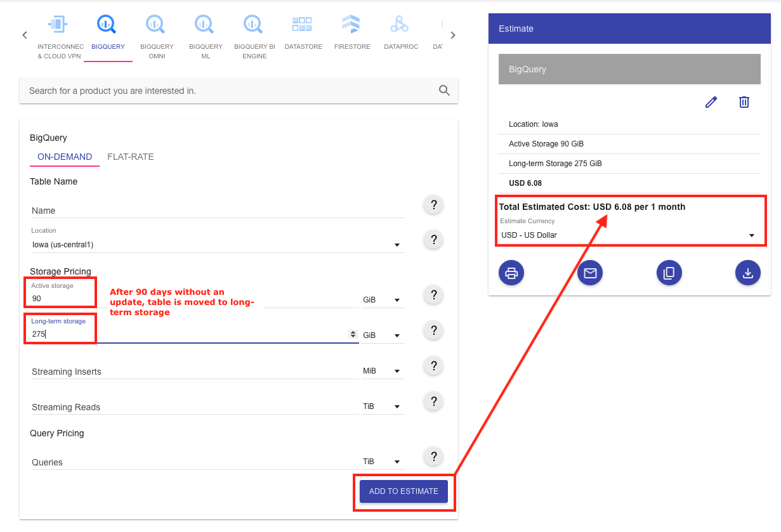Click the pencil edit icon in Estimate
This screenshot has height=532, width=781.
(x=711, y=102)
